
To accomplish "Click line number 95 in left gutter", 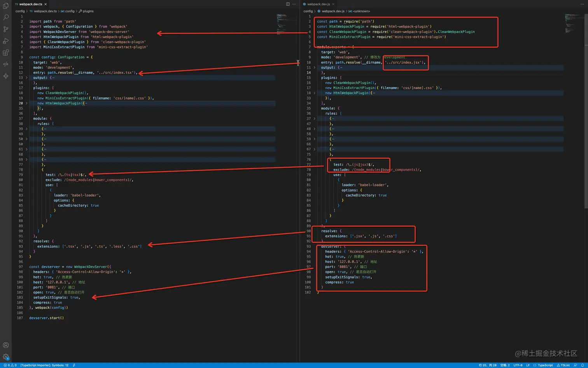I will coord(21,257).
